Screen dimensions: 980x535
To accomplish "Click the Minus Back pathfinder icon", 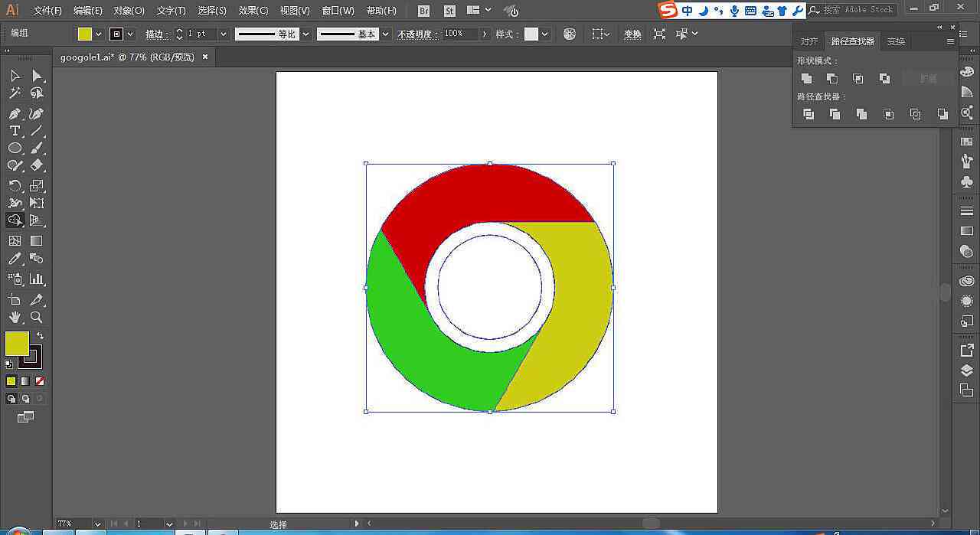I will pos(942,114).
